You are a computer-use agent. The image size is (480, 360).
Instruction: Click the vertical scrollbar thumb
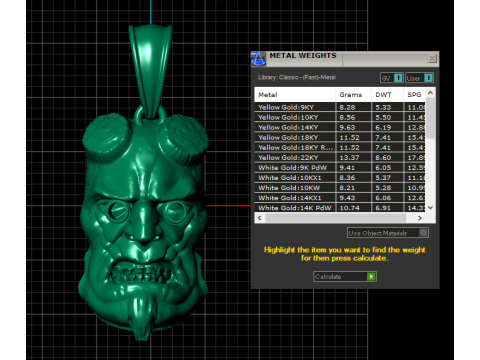[430, 118]
